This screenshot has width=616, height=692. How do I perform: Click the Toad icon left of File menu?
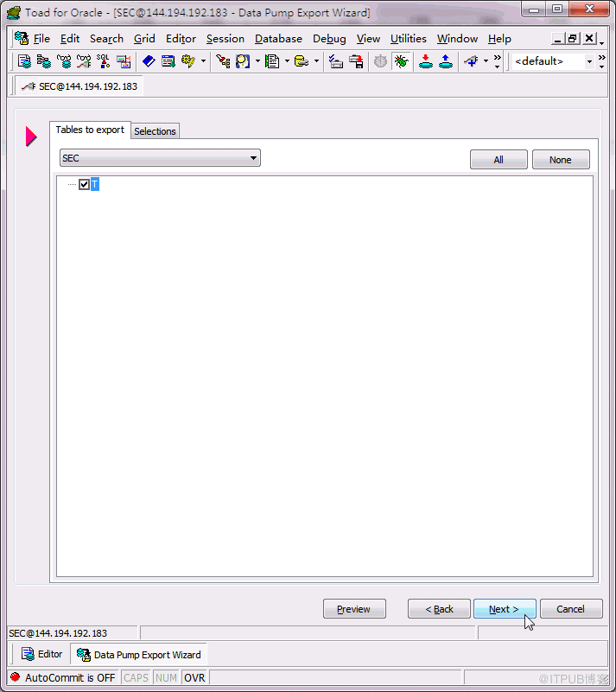pos(22,38)
